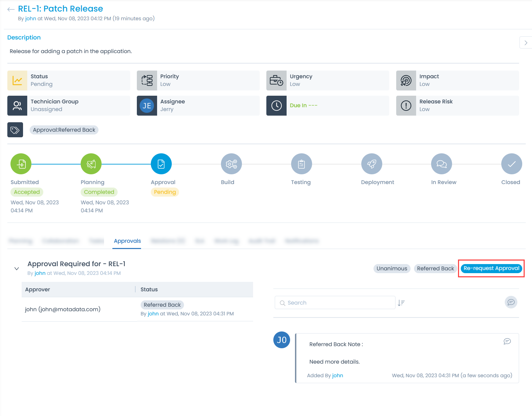This screenshot has width=532, height=416.
Task: Switch to the Approvals tab
Action: coord(127,241)
